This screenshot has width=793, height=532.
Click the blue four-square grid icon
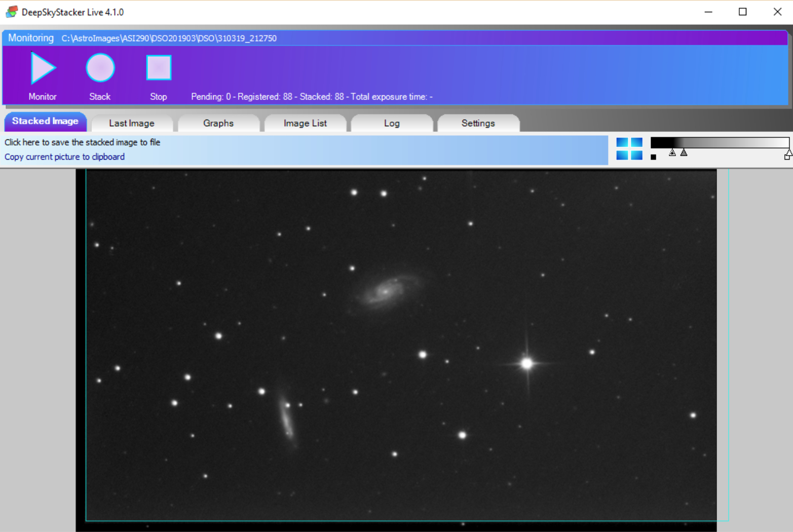pyautogui.click(x=629, y=148)
